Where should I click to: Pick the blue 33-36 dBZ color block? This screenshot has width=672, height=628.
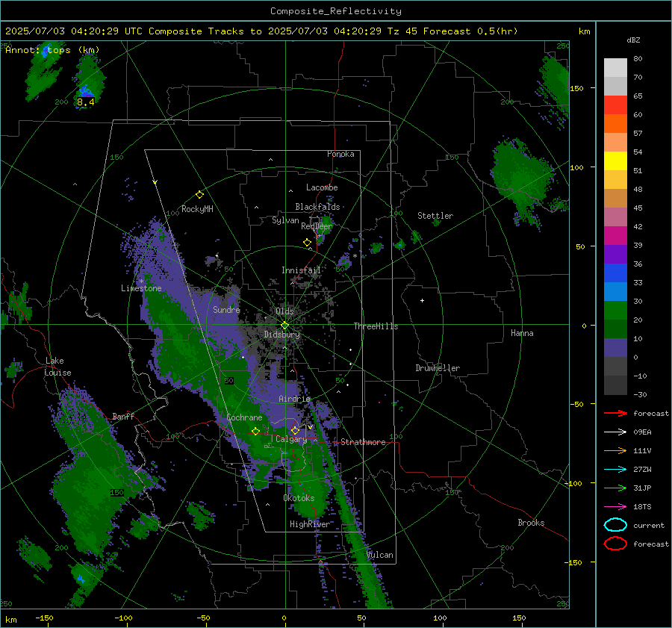tap(615, 273)
